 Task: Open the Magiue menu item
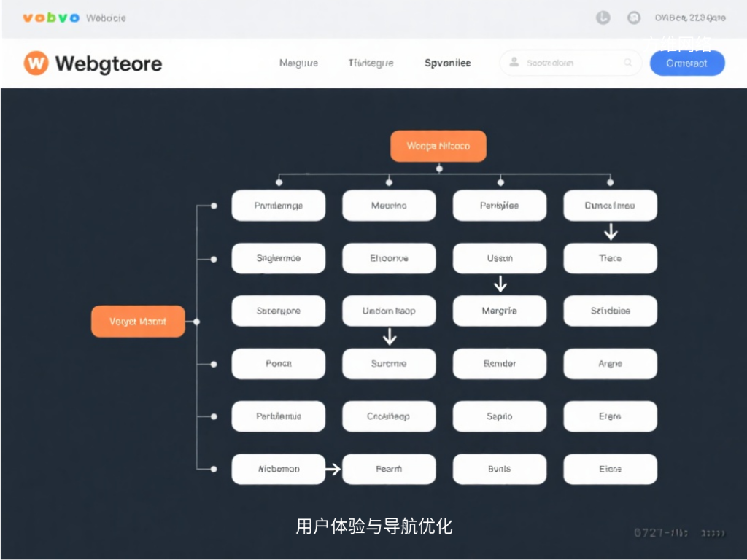[298, 63]
